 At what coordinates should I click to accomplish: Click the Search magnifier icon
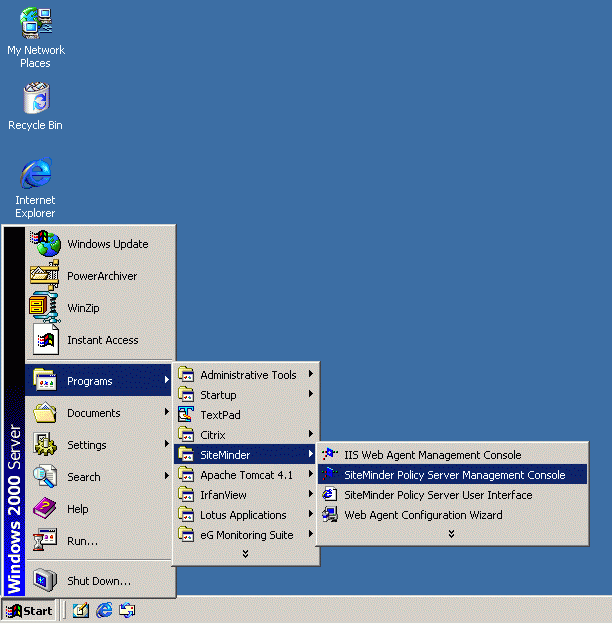click(x=45, y=476)
